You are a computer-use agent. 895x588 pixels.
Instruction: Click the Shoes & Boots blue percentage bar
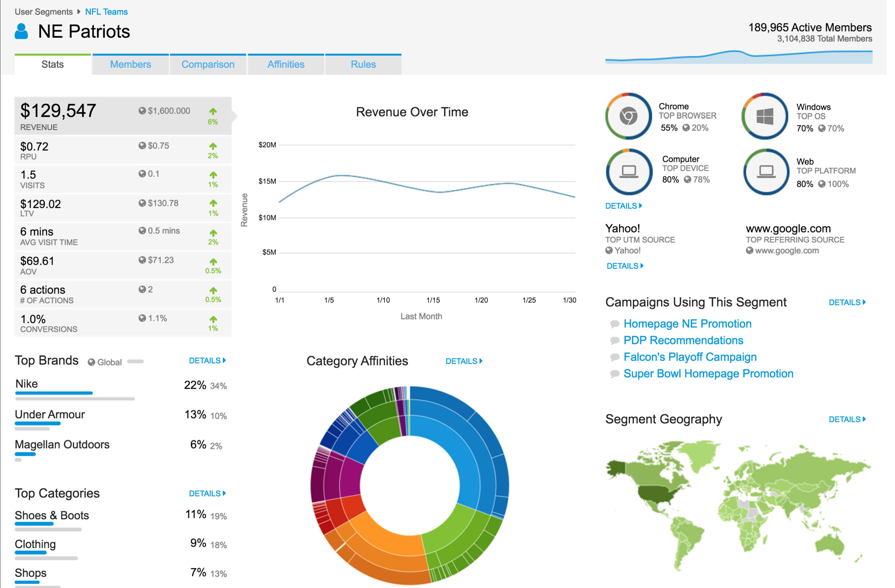point(34,524)
